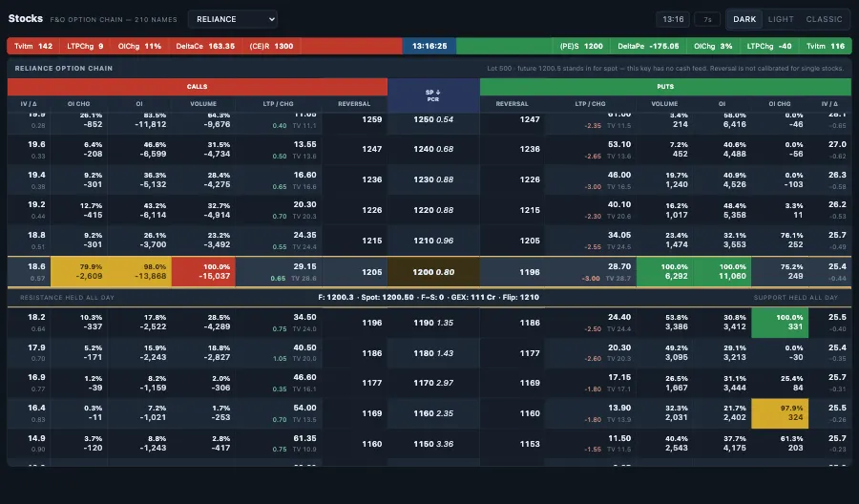Click the red CALLS section header
Screen dimensions: 859x504
198,87
